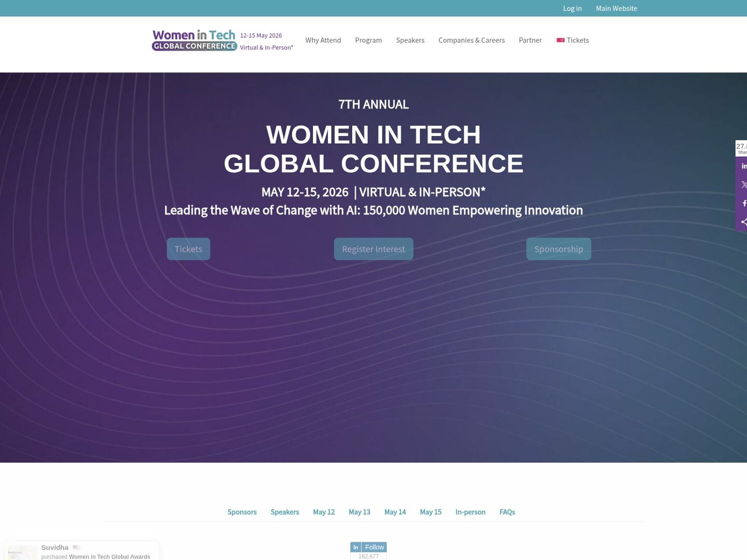Select the FAQs tab
The height and width of the screenshot is (560, 747).
507,512
